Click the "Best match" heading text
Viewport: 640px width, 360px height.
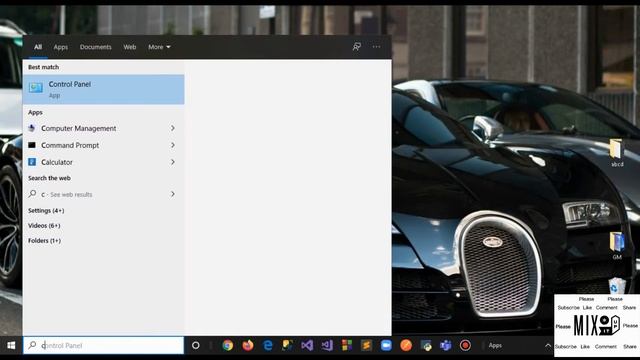point(44,67)
